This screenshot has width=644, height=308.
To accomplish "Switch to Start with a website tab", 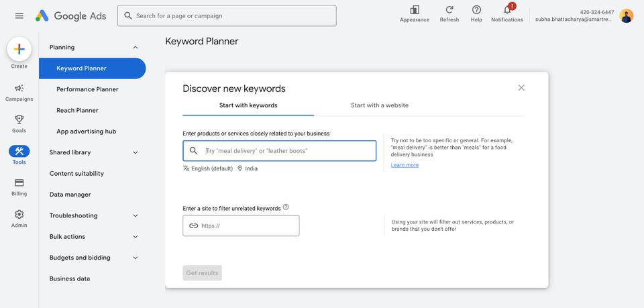I will click(x=380, y=105).
